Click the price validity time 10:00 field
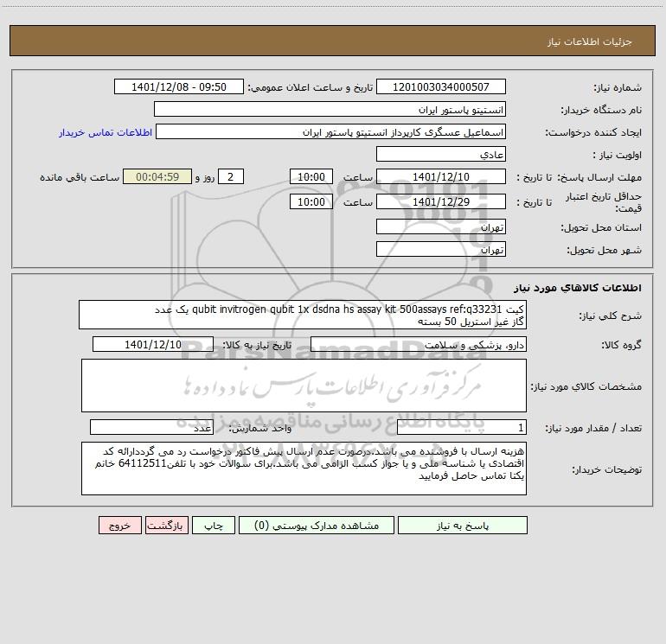666x644 pixels. tap(311, 201)
